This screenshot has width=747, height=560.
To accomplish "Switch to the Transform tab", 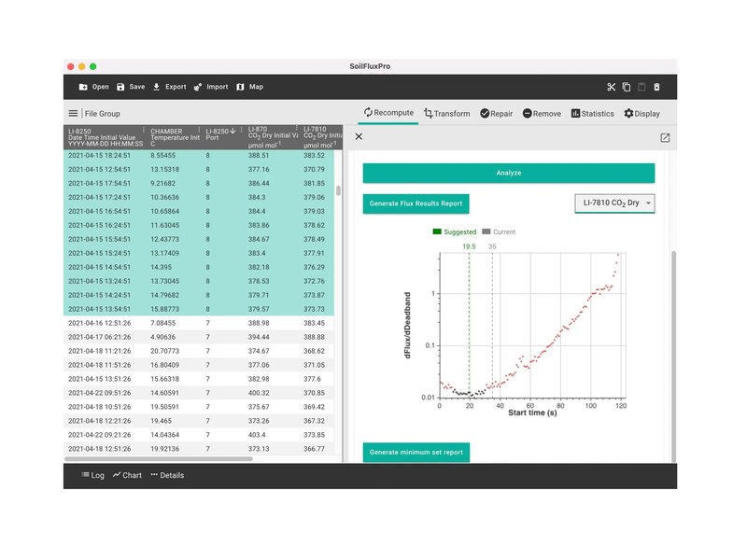I will coord(446,114).
